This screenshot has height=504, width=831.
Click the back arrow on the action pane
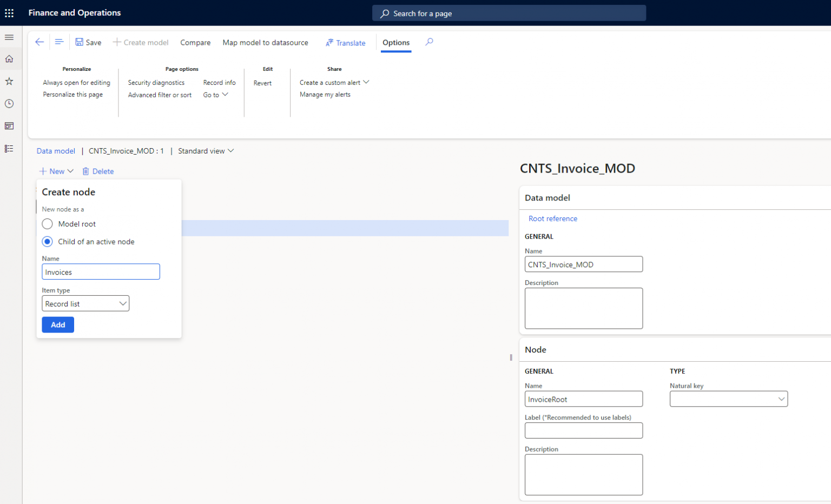(39, 42)
